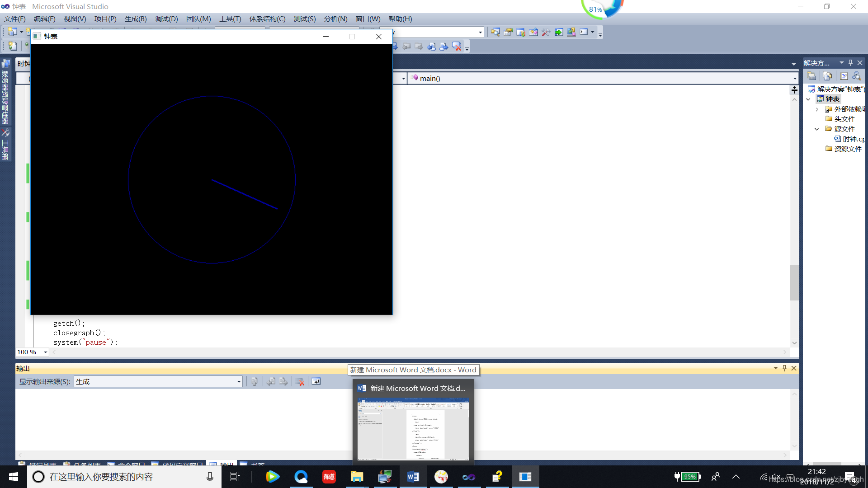The height and width of the screenshot is (488, 868).
Task: Collapse the 源文件 folder node
Action: pos(817,129)
